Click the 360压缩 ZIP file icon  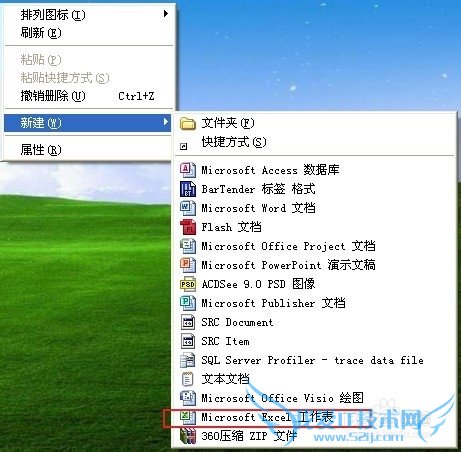pyautogui.click(x=188, y=436)
